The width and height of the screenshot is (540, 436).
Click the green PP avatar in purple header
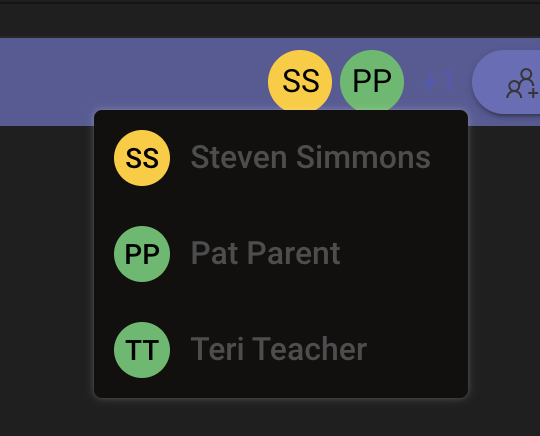click(372, 82)
